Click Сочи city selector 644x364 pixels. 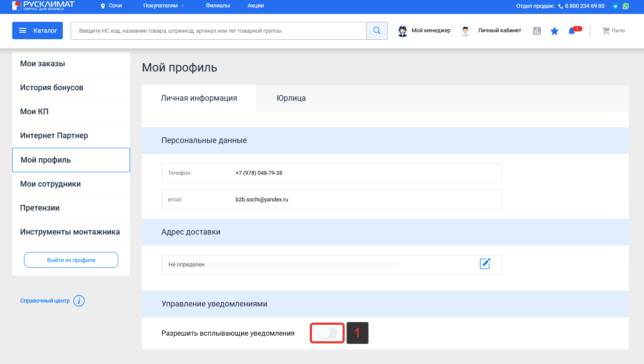click(115, 6)
